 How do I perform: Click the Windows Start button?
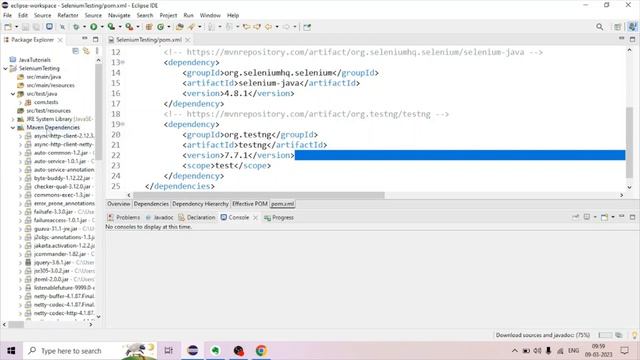coord(11,351)
